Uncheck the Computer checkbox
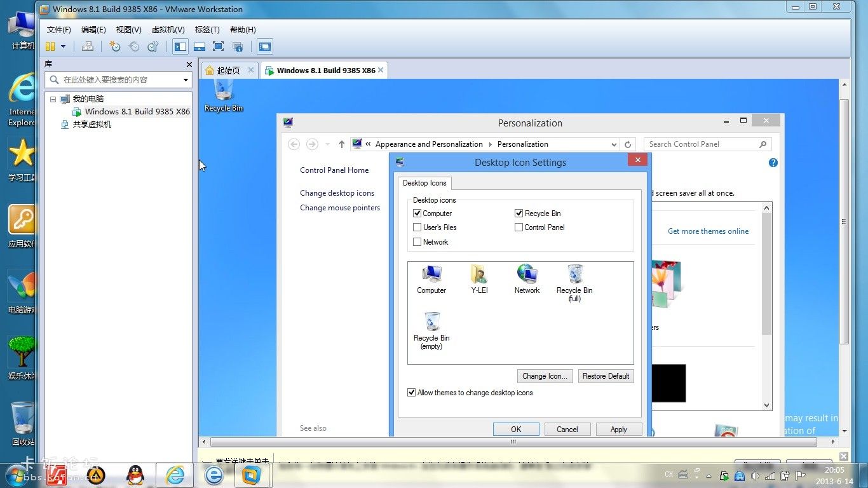 (x=417, y=213)
